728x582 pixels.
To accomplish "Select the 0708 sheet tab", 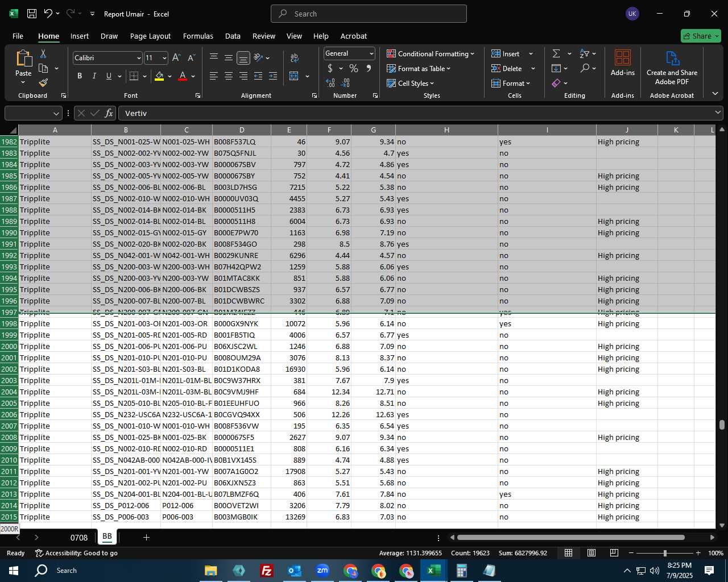I will tap(79, 538).
